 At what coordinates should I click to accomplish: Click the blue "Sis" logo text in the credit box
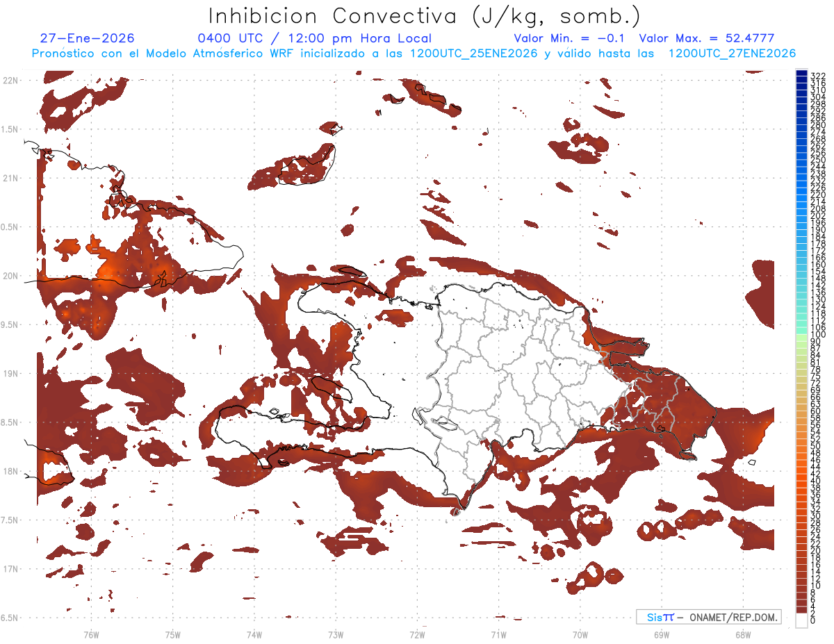pos(655,617)
